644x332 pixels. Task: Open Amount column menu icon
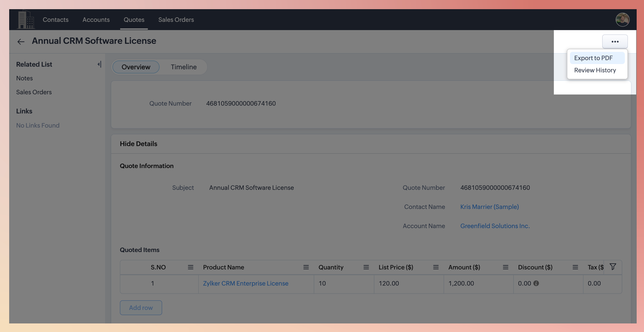(505, 267)
